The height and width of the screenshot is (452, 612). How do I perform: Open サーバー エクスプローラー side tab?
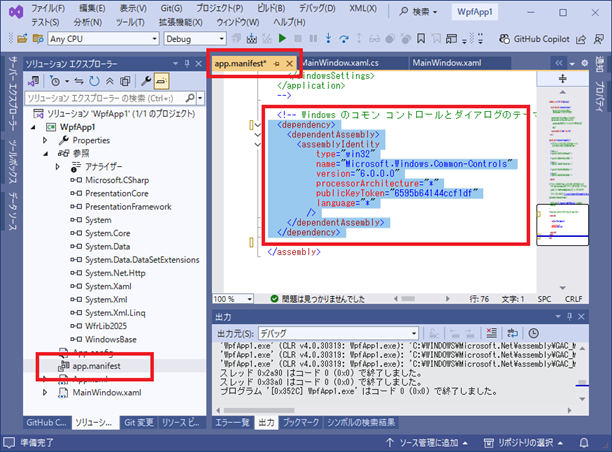(x=13, y=94)
